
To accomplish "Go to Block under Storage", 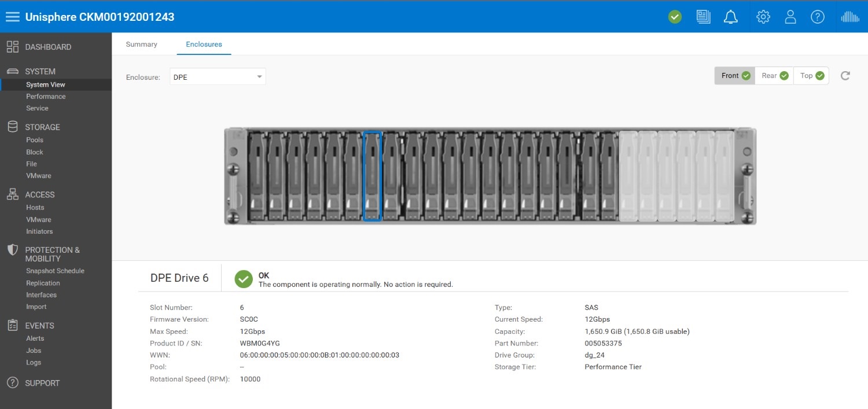I will tap(35, 152).
